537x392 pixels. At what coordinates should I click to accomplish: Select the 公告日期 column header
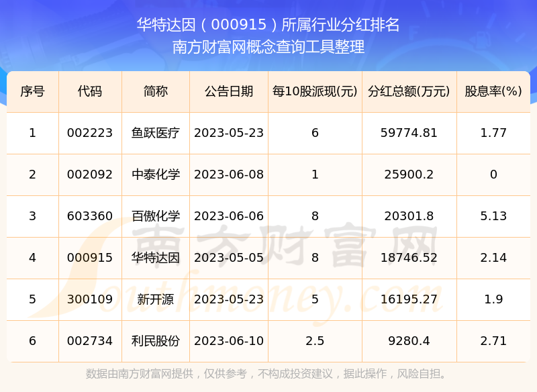(229, 91)
